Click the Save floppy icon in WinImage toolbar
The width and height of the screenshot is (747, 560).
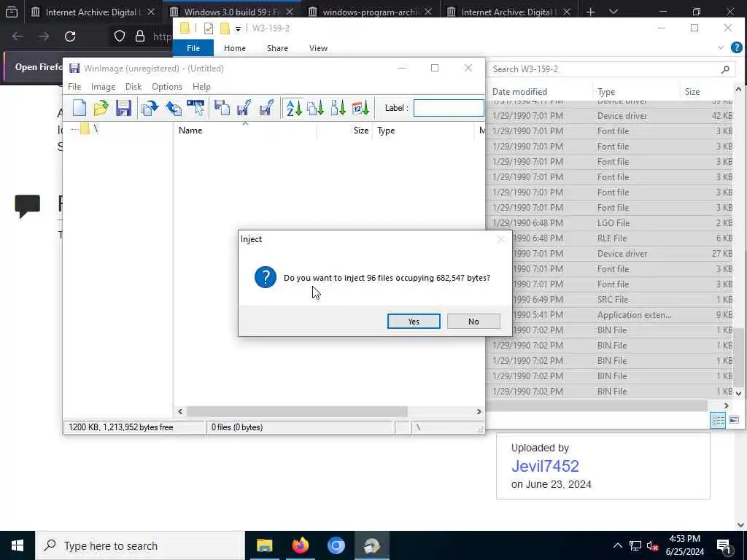[123, 108]
